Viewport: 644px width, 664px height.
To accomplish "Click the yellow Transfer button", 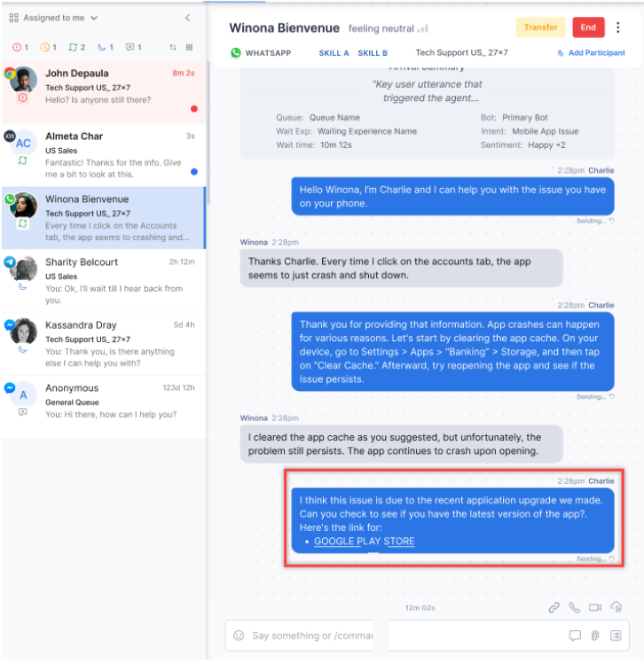I will point(540,27).
